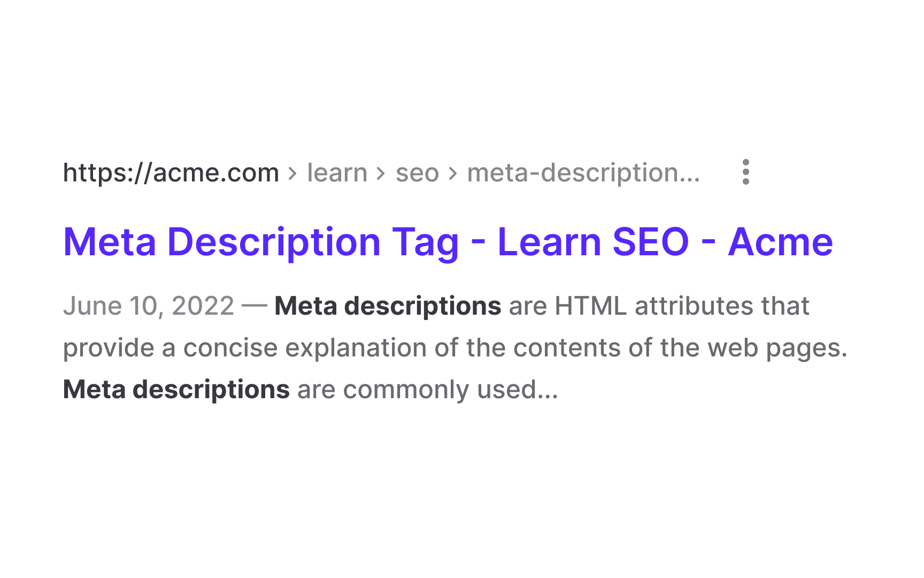The height and width of the screenshot is (578, 924).
Task: Click the truncated "meta-description..." breadcrumb
Action: point(583,173)
